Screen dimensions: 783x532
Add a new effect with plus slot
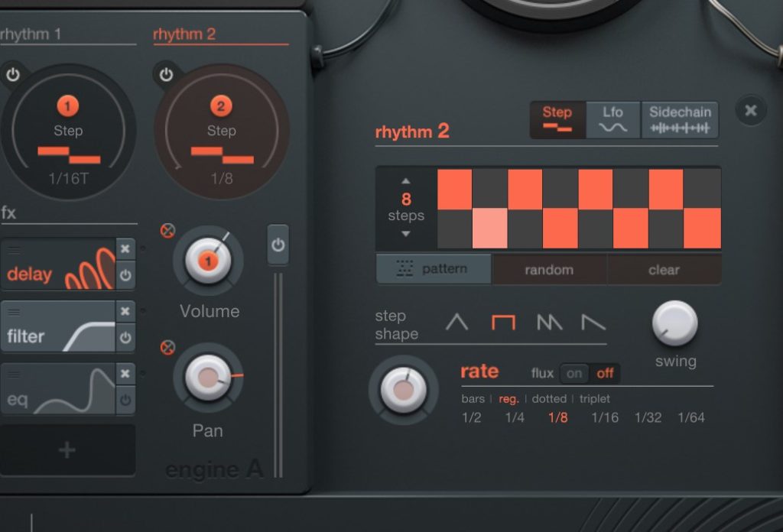(67, 450)
